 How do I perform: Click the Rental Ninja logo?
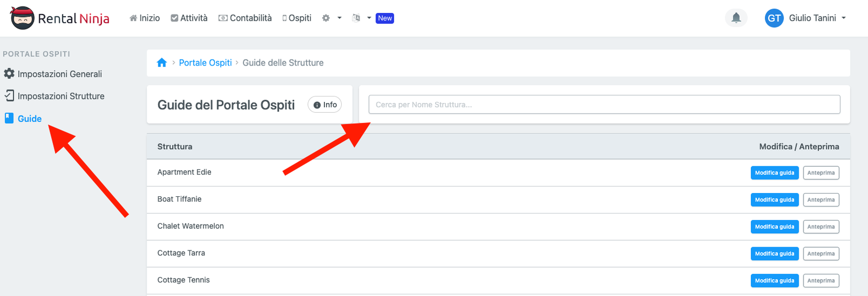[x=60, y=18]
